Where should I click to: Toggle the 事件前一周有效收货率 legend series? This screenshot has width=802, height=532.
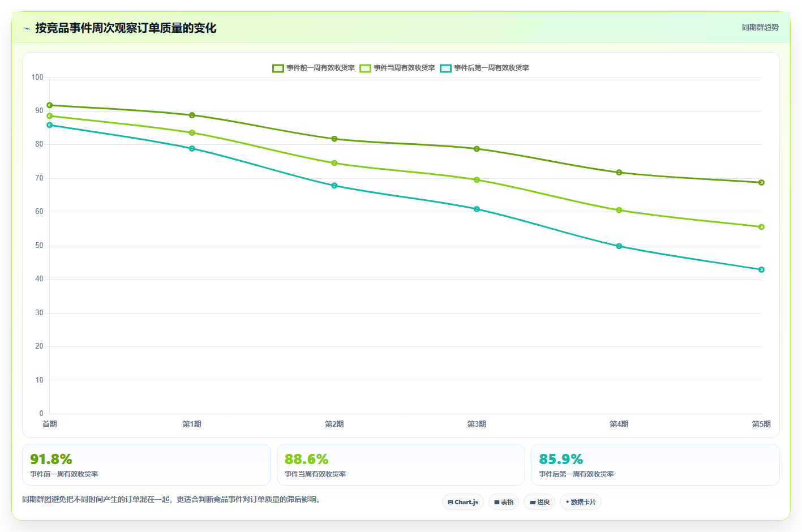[314, 68]
